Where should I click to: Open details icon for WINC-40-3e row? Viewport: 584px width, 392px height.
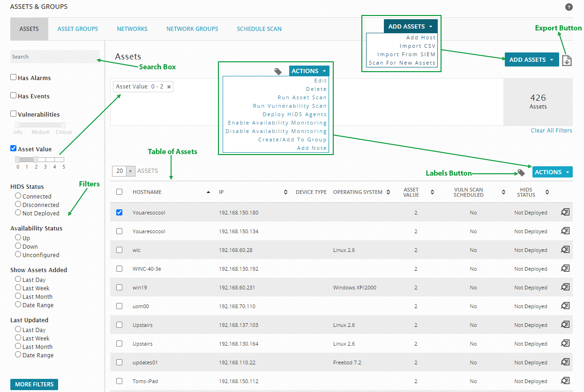point(565,268)
